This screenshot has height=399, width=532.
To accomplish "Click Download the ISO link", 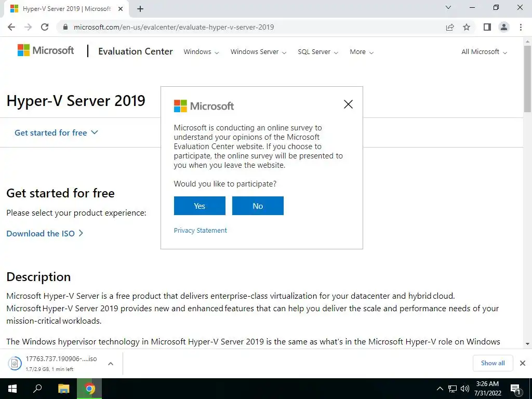I will click(x=45, y=233).
